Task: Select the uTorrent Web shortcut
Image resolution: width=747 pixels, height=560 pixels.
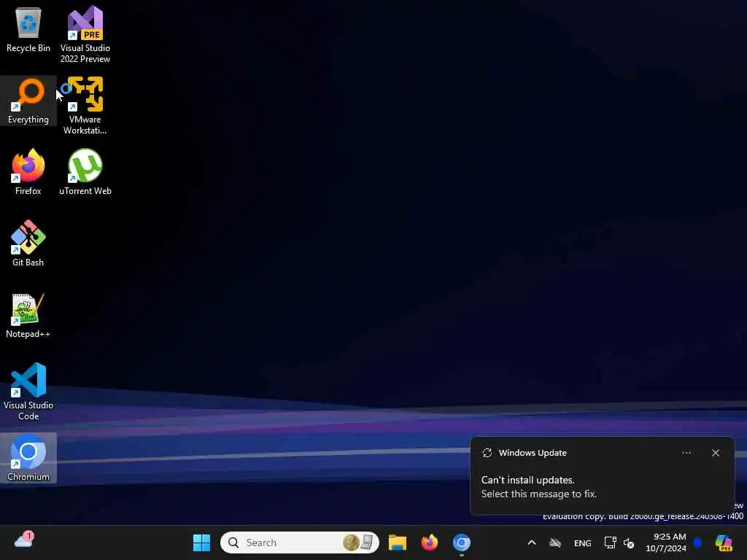Action: (x=85, y=172)
